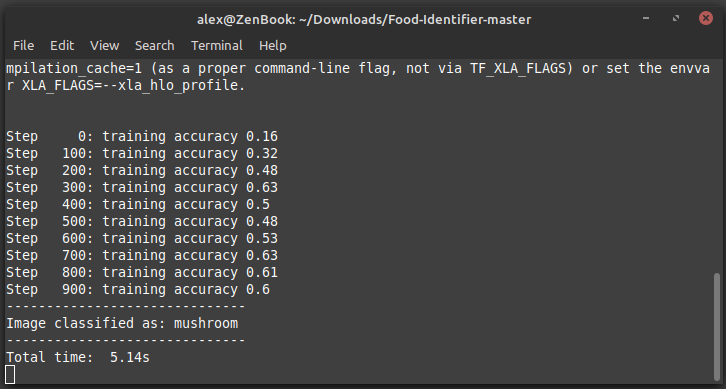Click the vertical scrollbar thumb
The height and width of the screenshot is (389, 726).
(717, 326)
